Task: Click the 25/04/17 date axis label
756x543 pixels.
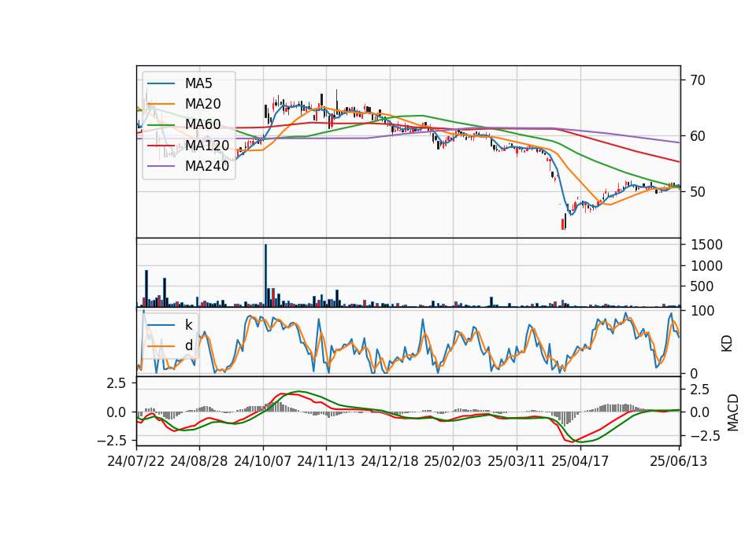Action: coord(580,461)
